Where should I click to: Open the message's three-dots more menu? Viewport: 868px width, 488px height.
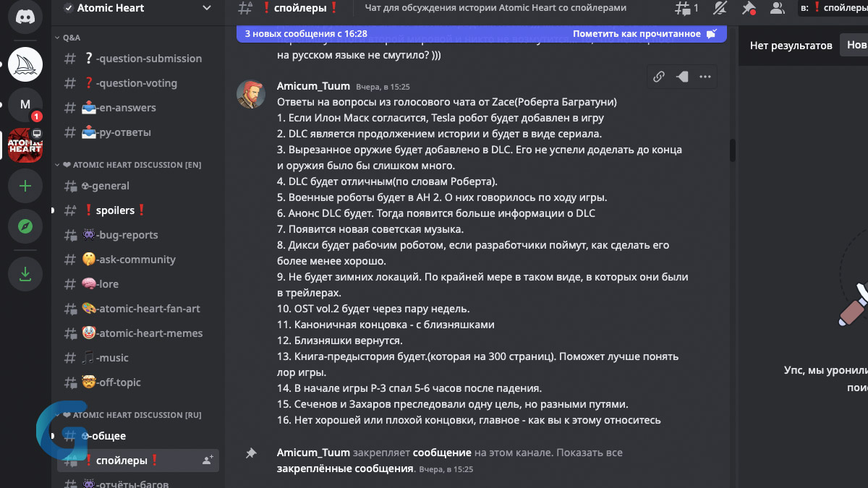(705, 77)
